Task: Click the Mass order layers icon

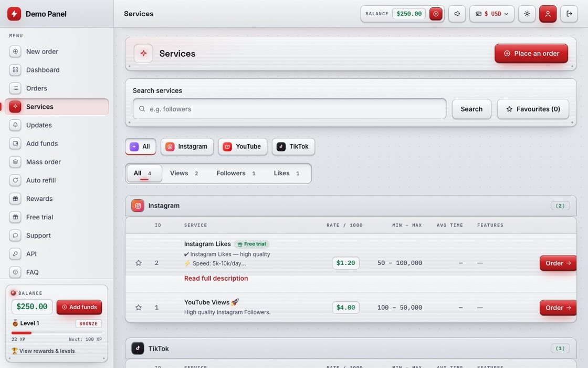Action: (15, 162)
